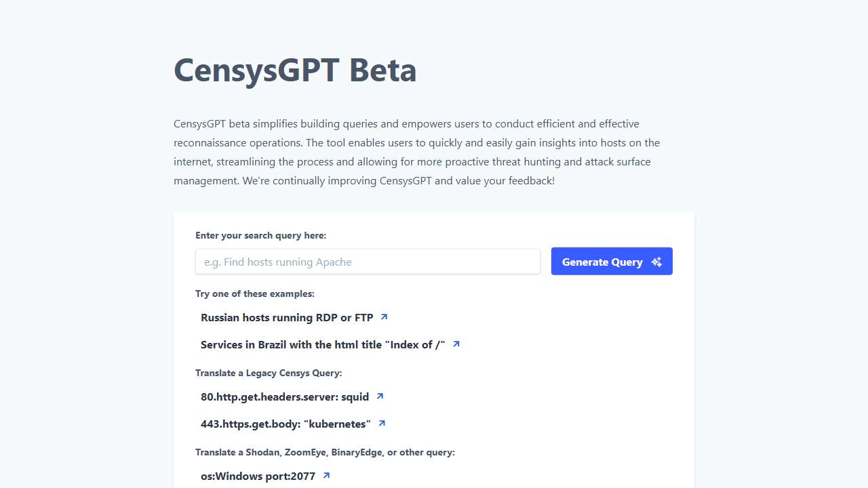Click the "Try one of these examples" label
The height and width of the screenshot is (488, 868).
[x=254, y=293]
